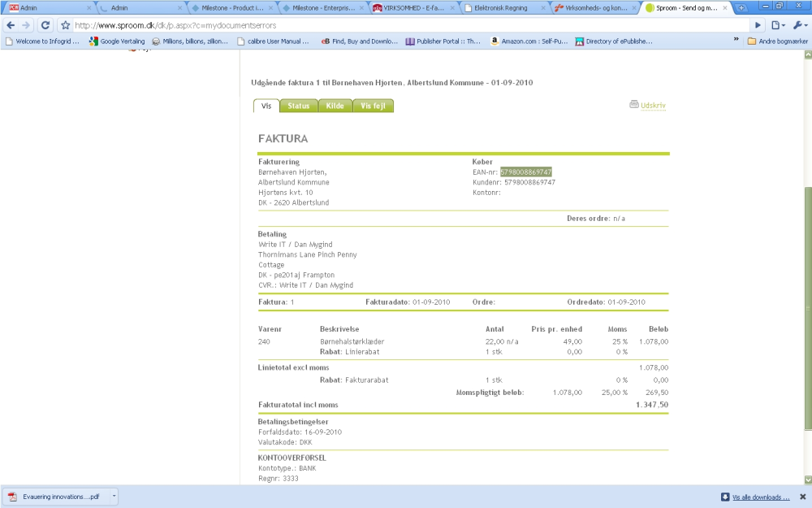Reload the page with the refresh icon

(45, 25)
